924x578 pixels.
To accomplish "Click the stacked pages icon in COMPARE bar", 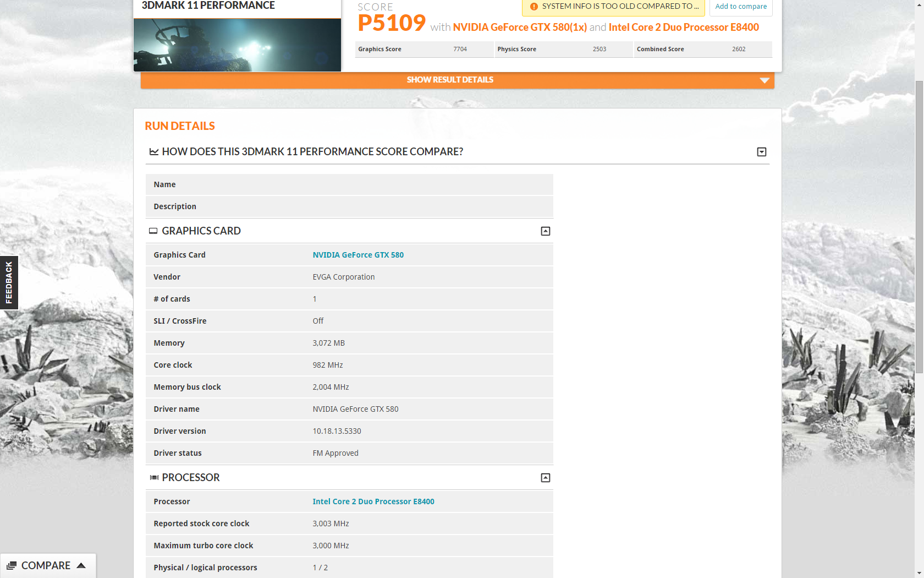I will click(x=12, y=565).
